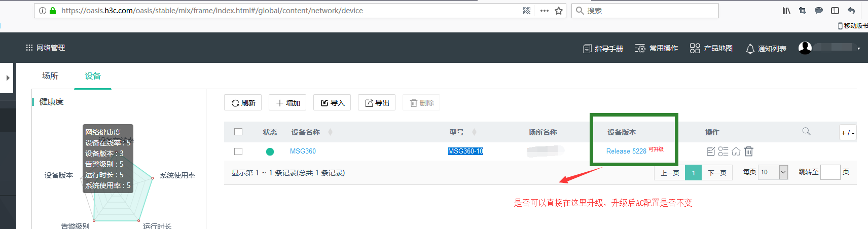Select page 1 in pagination
The image size is (868, 229).
pos(693,173)
